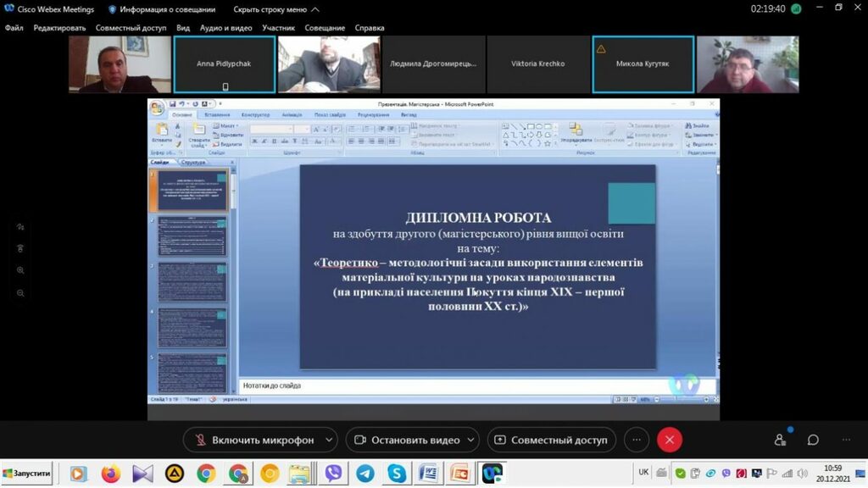
Task: Select Микола Кугутяк's participant tile
Action: [x=643, y=64]
